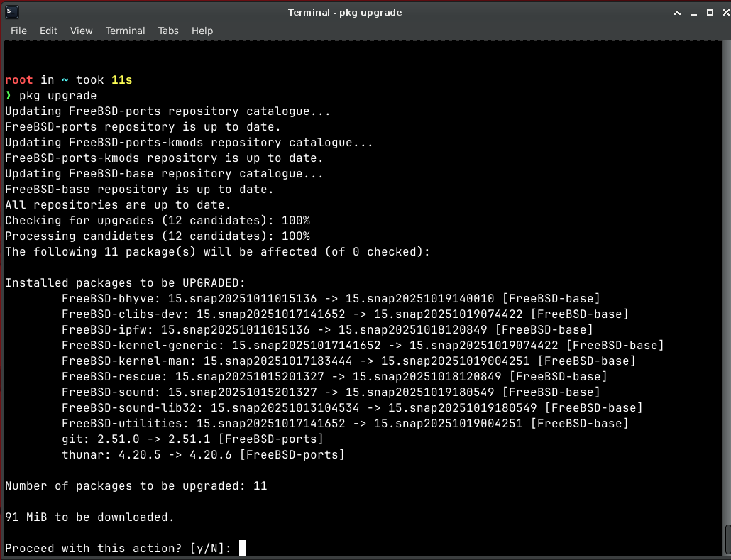Open the Help menu

(202, 31)
